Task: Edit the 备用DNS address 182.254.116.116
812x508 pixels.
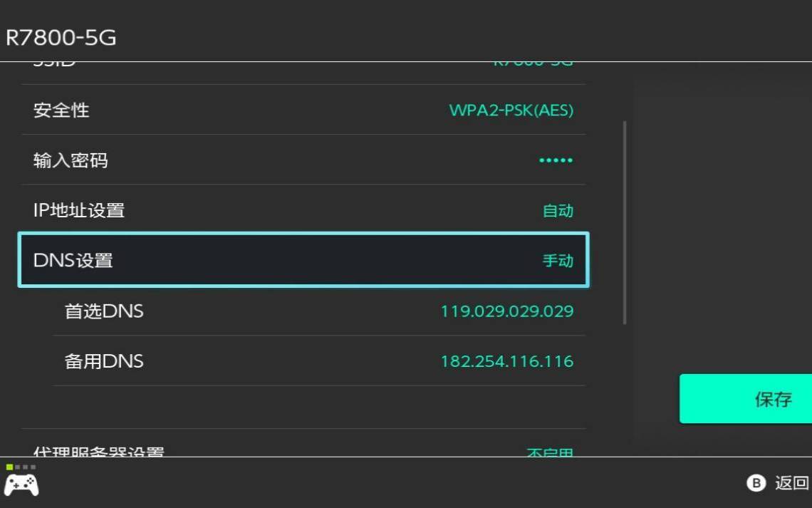Action: coord(506,361)
